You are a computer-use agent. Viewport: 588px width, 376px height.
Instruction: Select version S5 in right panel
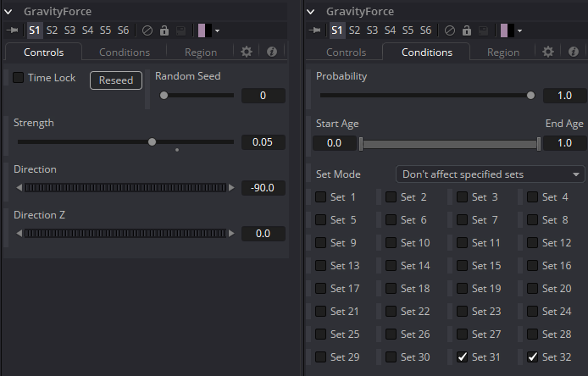[x=408, y=30]
